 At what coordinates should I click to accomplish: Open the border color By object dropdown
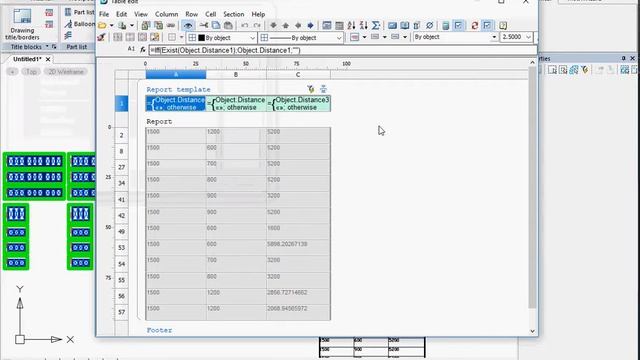(252, 38)
